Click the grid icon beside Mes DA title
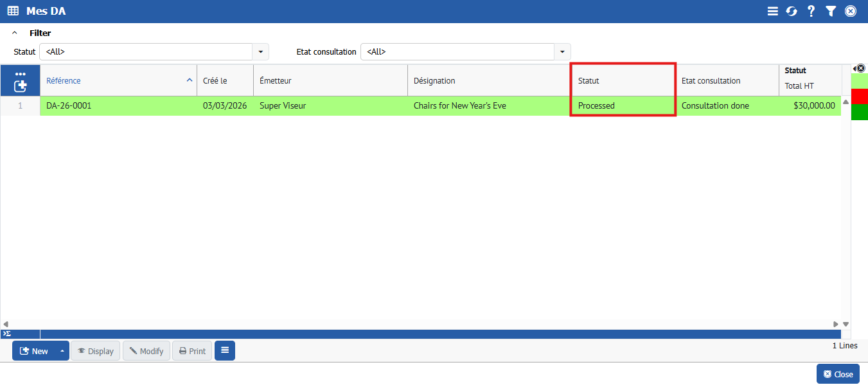Screen dimensions: 868x385 coord(13,11)
